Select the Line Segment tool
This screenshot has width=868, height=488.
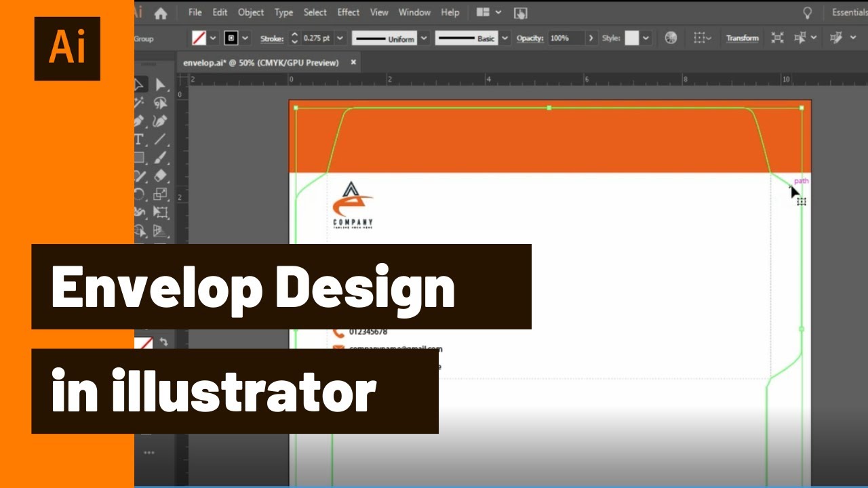click(x=160, y=140)
